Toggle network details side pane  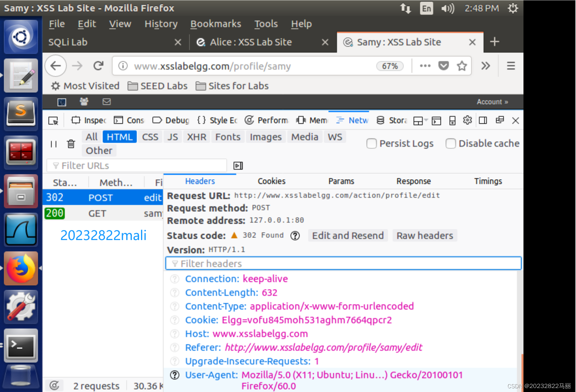point(238,166)
